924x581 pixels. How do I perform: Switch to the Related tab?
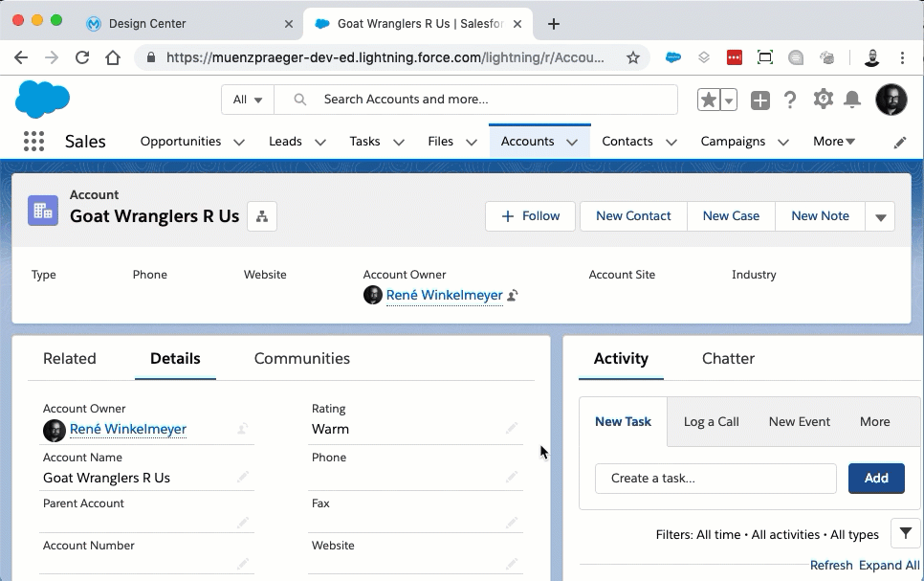coord(70,358)
